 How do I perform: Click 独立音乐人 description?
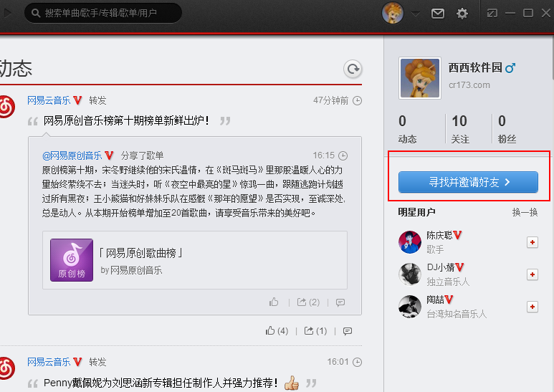point(448,282)
